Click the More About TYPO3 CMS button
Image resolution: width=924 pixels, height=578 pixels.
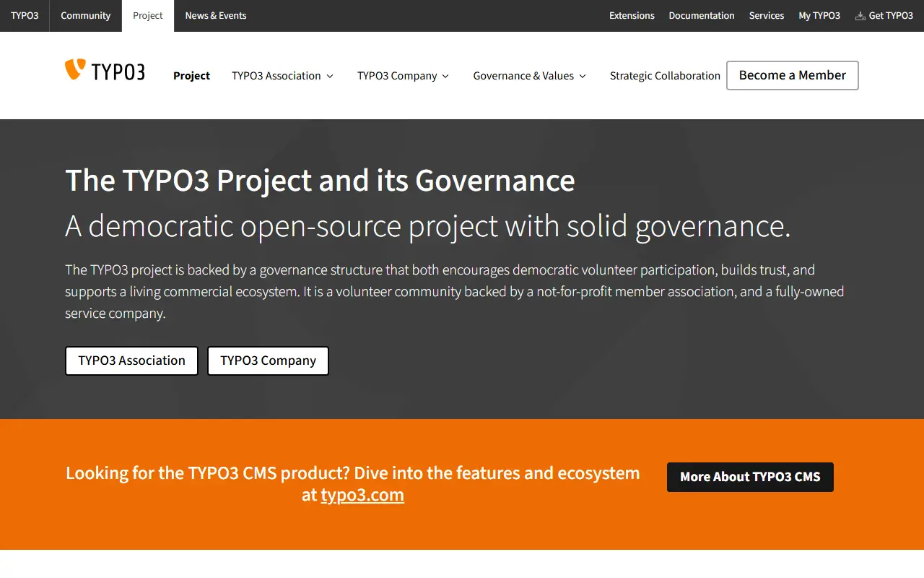click(750, 477)
